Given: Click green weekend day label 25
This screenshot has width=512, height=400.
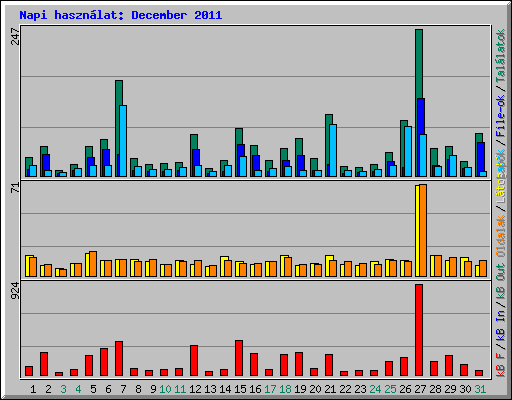Looking at the screenshot, I should [390, 389].
